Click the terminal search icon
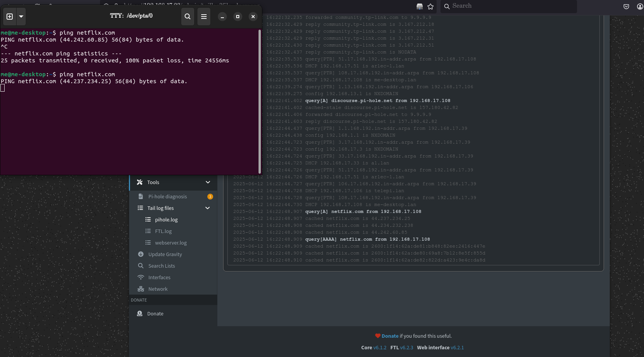This screenshot has height=357, width=644. (187, 17)
